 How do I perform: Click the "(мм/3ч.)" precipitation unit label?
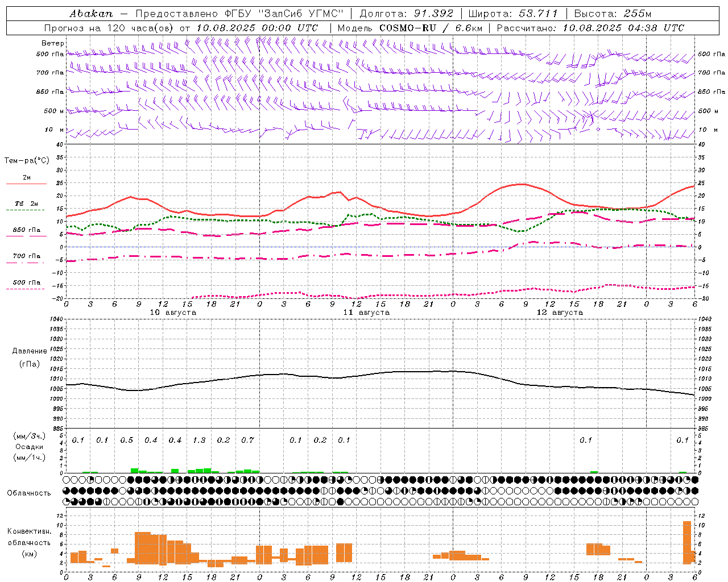(x=30, y=436)
